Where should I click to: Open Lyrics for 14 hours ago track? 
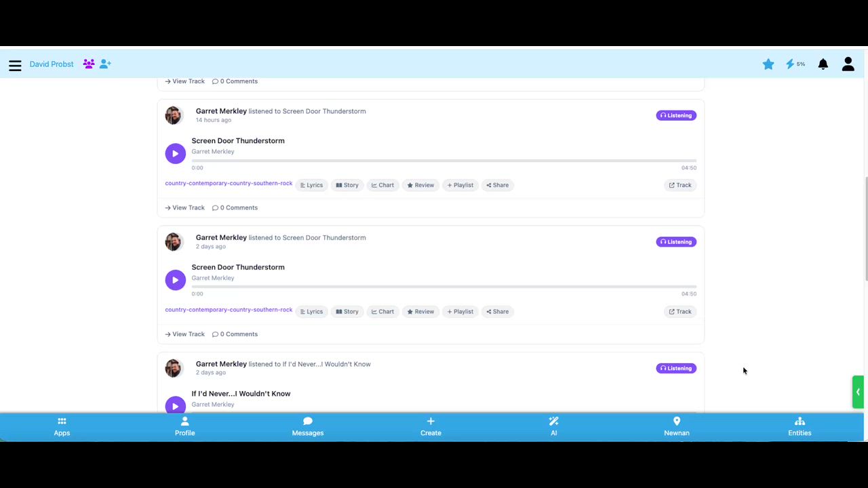pyautogui.click(x=312, y=185)
